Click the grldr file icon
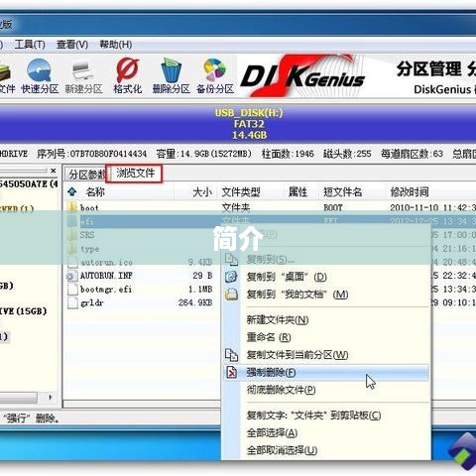This screenshot has height=476, width=476. [x=72, y=302]
